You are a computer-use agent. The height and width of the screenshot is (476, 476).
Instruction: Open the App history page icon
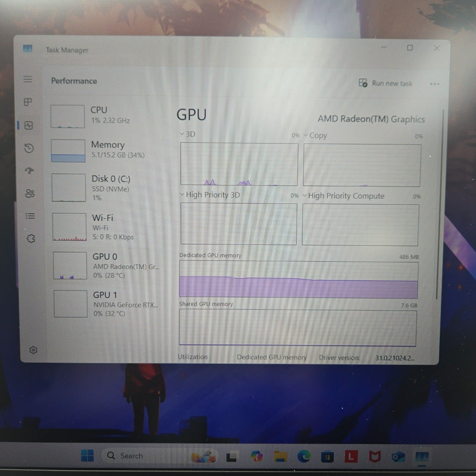coord(29,148)
